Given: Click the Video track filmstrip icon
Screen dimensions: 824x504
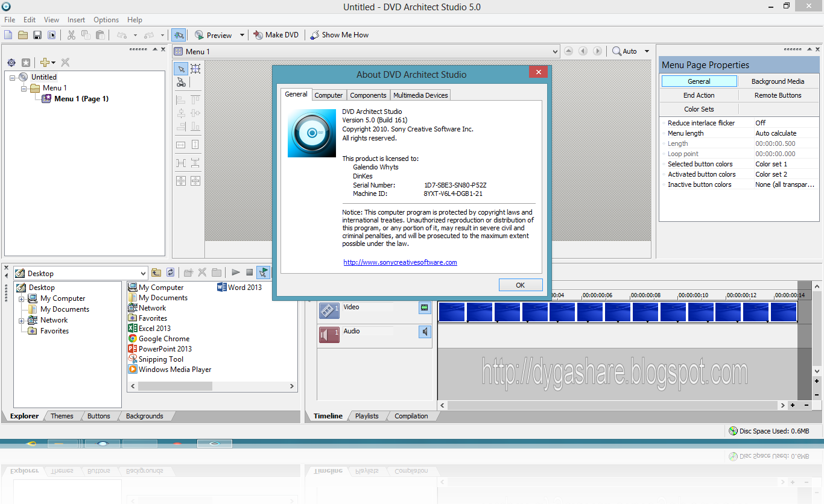Looking at the screenshot, I should [329, 310].
